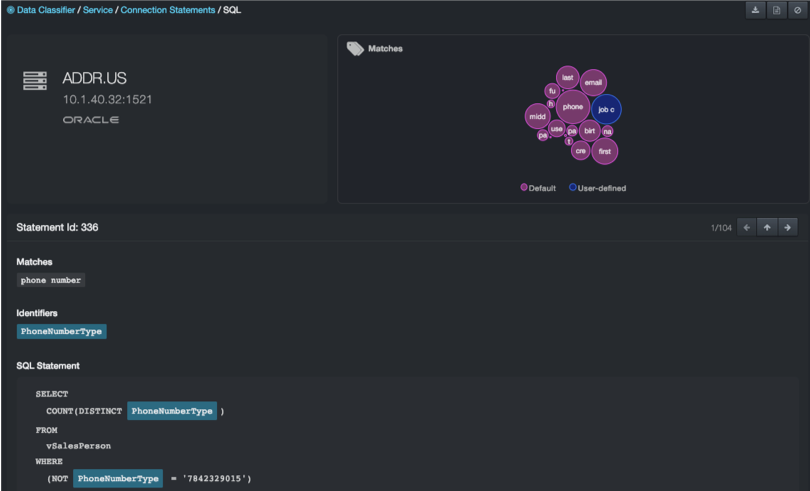Click the Data Classifier home icon
The width and height of the screenshot is (810, 491).
click(x=10, y=10)
